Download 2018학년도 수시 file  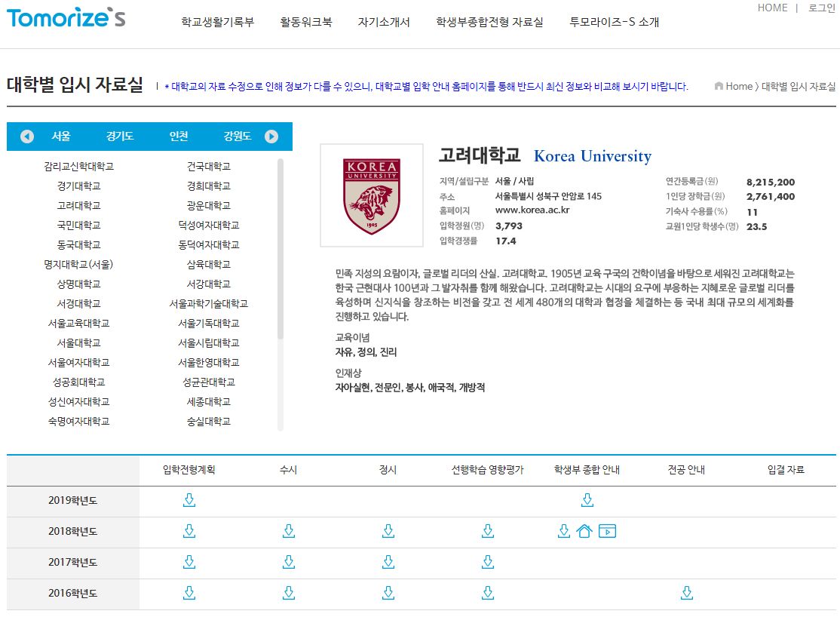click(289, 531)
